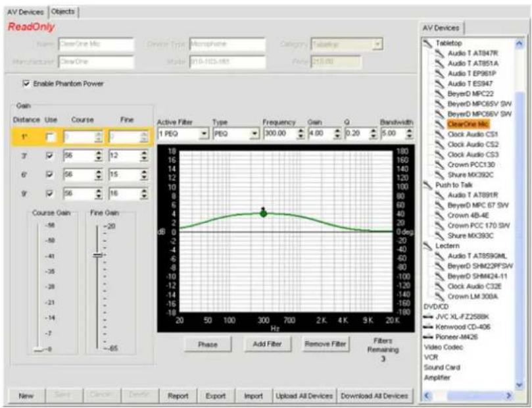Open the Active Filter dropdown
532x408 pixels.
204,134
